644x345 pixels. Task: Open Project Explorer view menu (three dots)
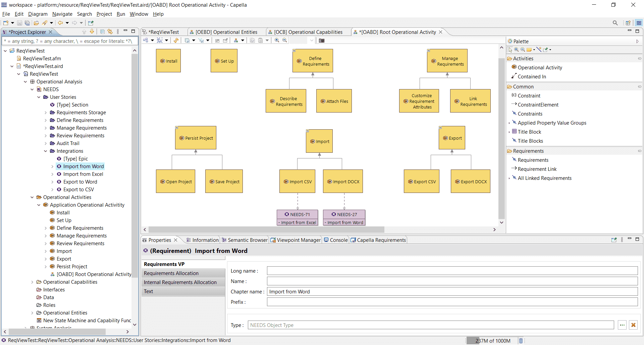[x=118, y=31]
